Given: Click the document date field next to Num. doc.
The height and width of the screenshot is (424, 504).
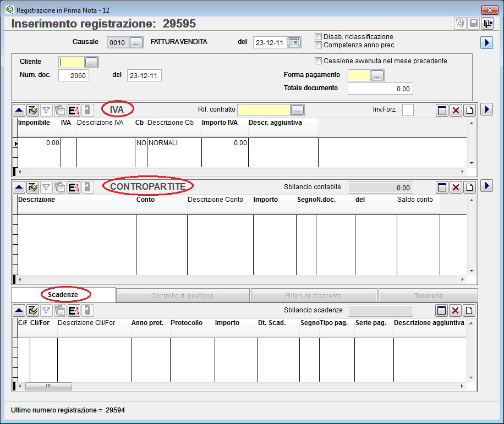Looking at the screenshot, I should point(144,75).
